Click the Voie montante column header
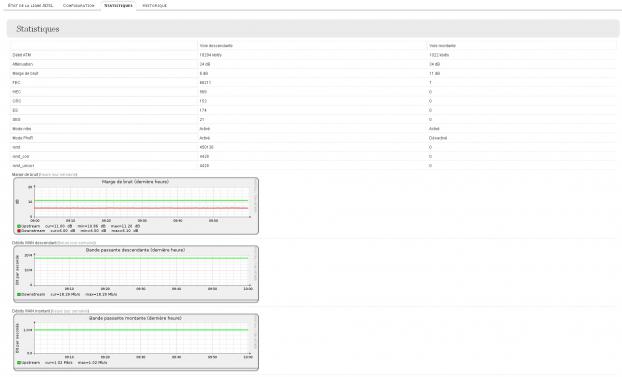This screenshot has width=622, height=377. [442, 46]
